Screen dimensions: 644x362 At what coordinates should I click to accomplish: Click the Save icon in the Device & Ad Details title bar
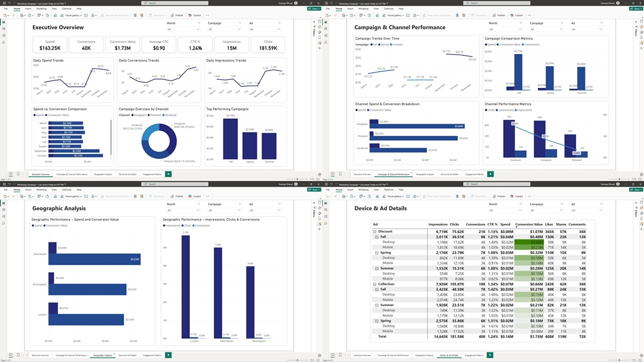point(326,184)
